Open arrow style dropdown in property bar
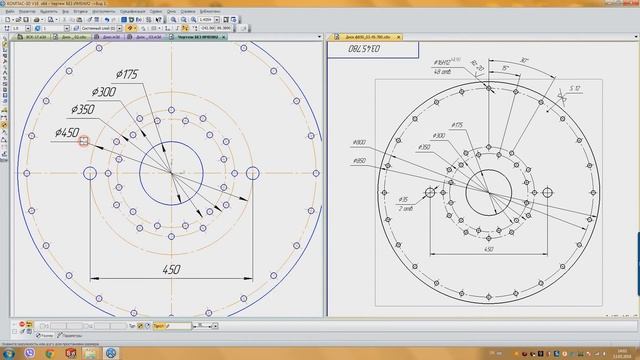640x360 pixels. coord(215,326)
